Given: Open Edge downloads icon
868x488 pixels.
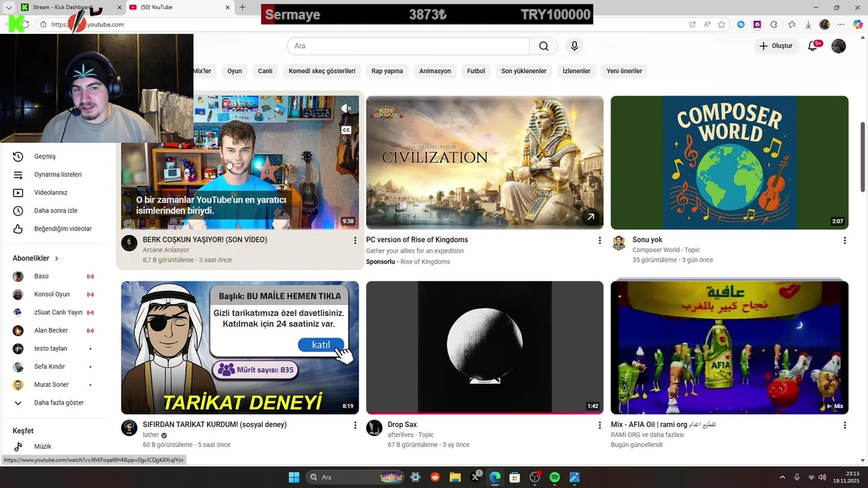Looking at the screenshot, I should tap(808, 24).
